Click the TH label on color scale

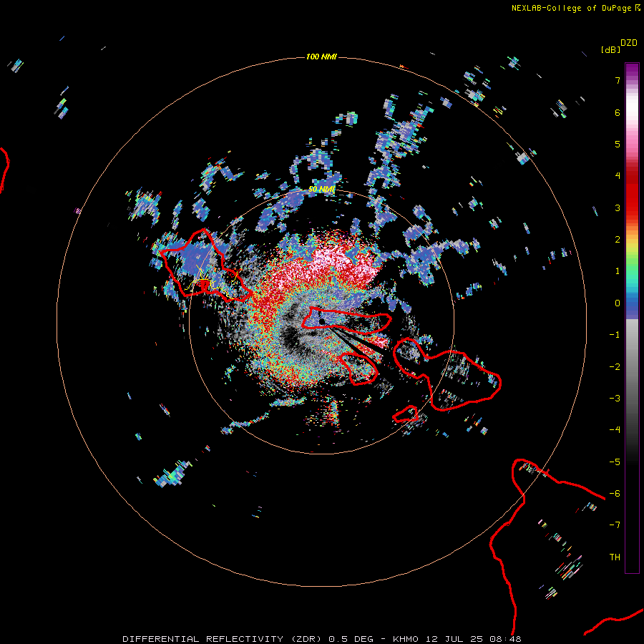(x=615, y=557)
